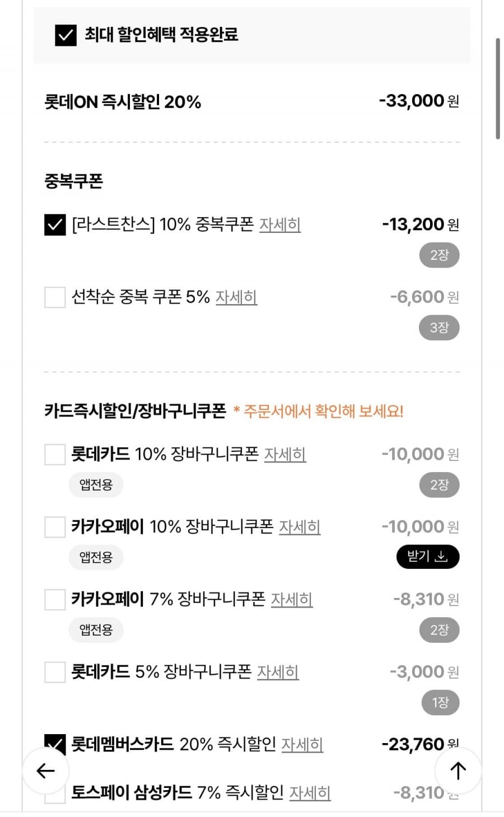Tap the scroll-to-top arrow button
The image size is (504, 817).
coord(458,771)
